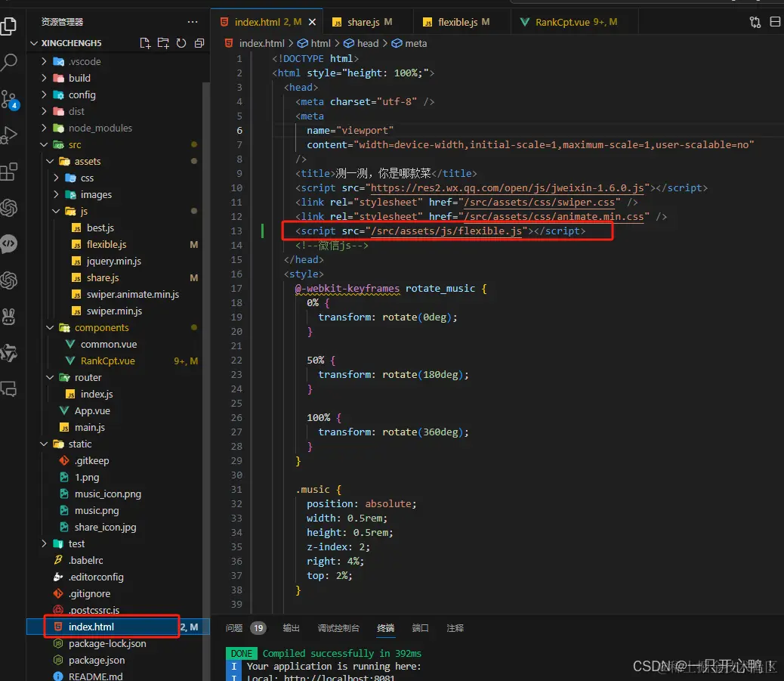Open the 端口 ports panel tab

point(420,628)
